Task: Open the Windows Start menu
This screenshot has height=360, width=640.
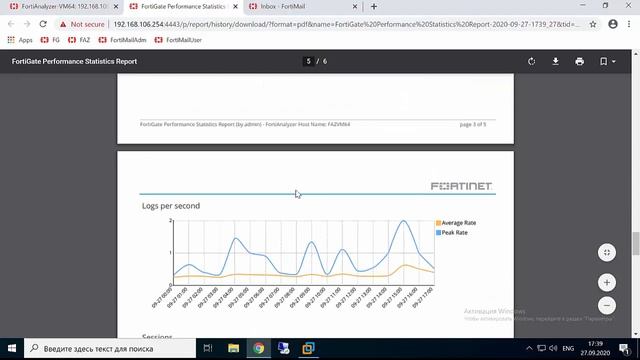Action: point(12,349)
